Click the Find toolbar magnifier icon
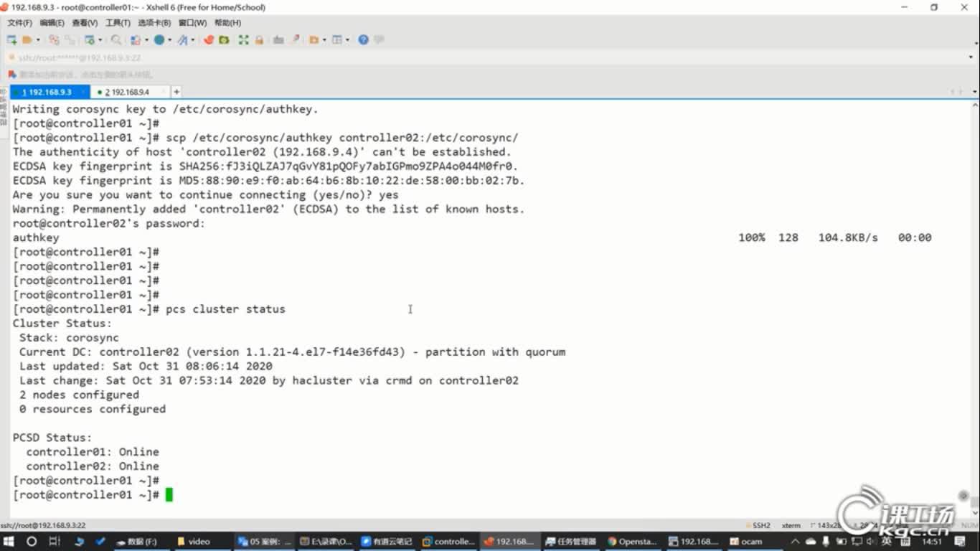 coord(115,40)
